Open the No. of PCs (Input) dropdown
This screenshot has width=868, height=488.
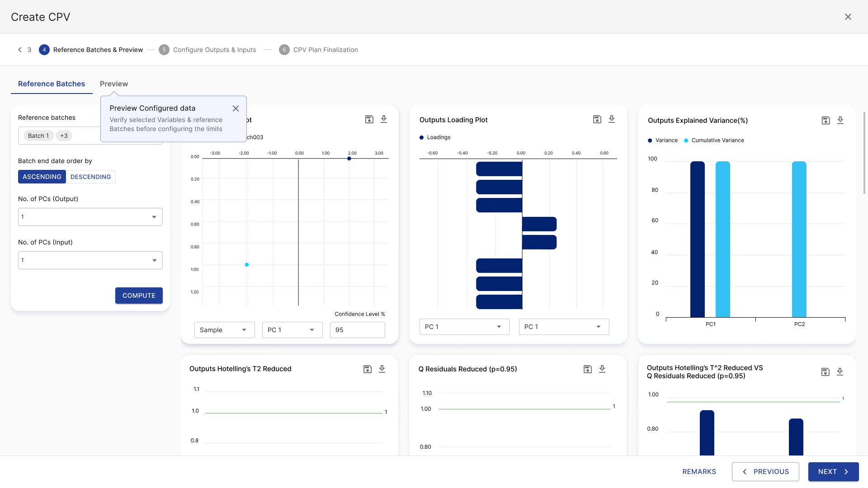(x=90, y=260)
